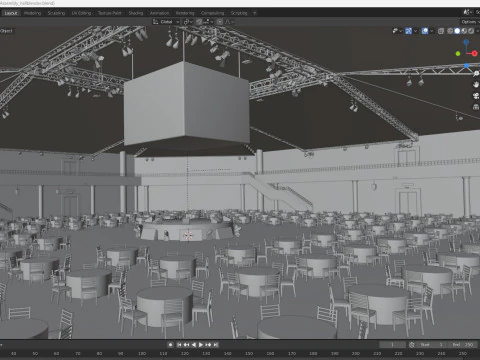Viewport: 480px width, 360px height.
Task: Toggle the auto keying record button
Action: coord(170,345)
